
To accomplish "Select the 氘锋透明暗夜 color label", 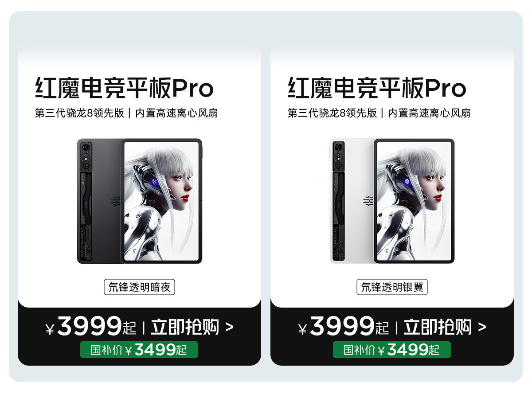I will (139, 287).
